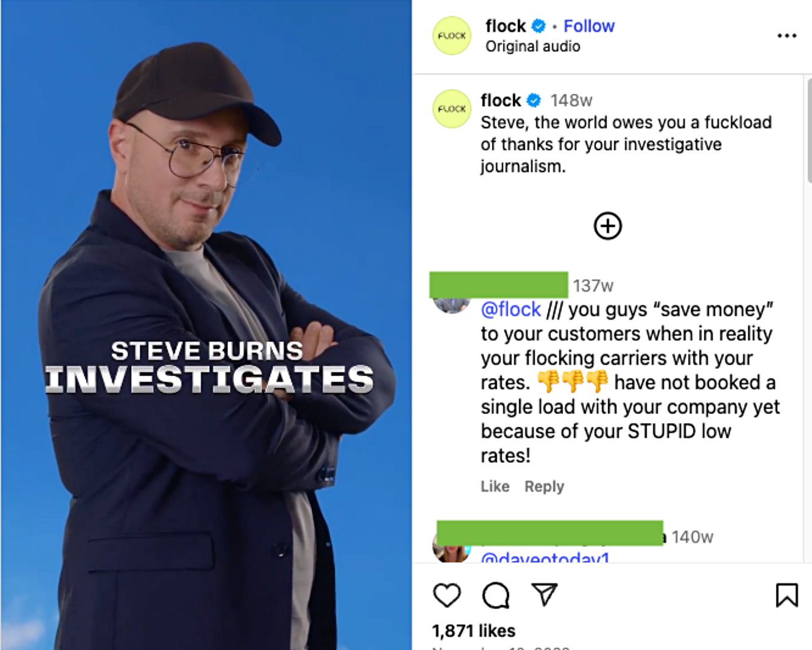This screenshot has width=812, height=650.
Task: Click the flock avatar in the header
Action: pyautogui.click(x=452, y=36)
